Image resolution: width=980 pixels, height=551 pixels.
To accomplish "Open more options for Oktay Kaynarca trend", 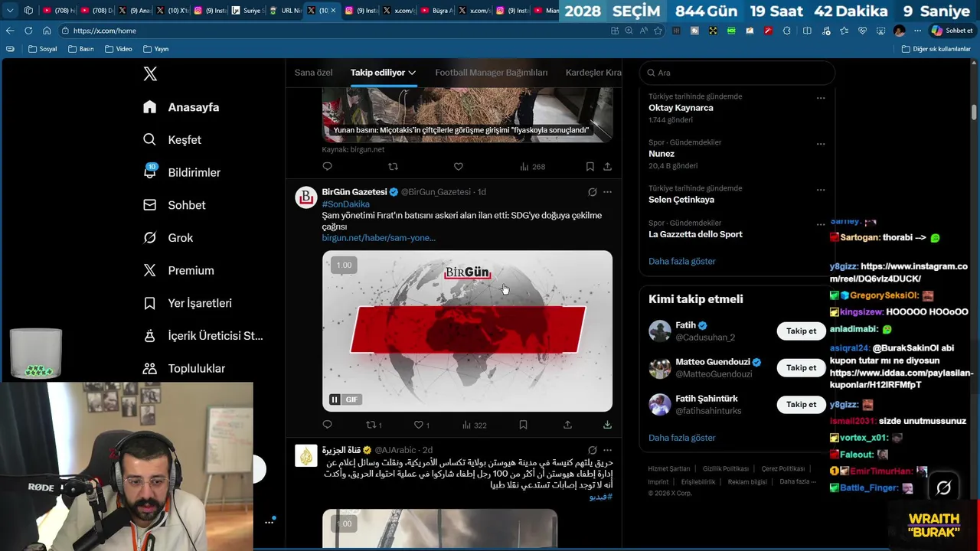I will tap(821, 98).
